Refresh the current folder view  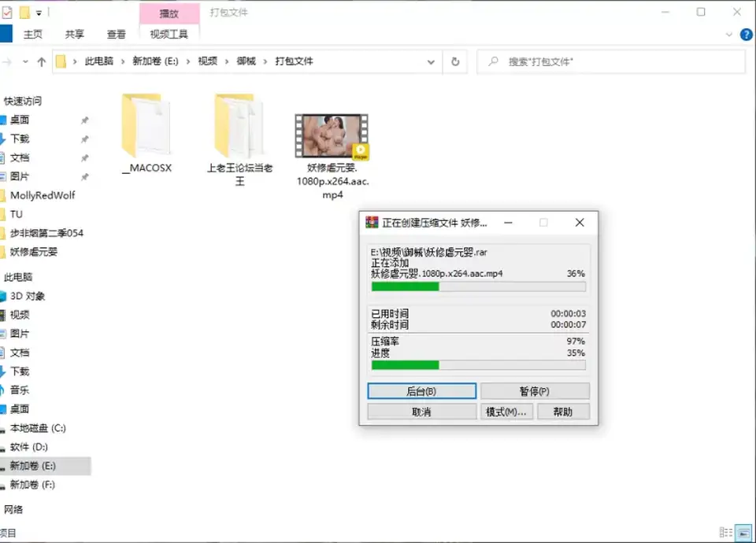[455, 61]
